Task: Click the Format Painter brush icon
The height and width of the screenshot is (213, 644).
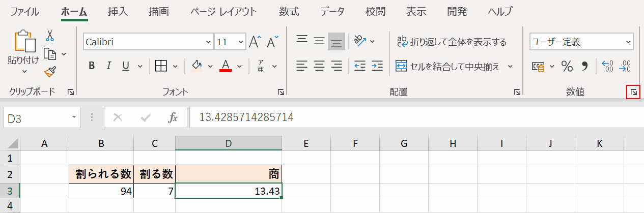Action: point(50,72)
